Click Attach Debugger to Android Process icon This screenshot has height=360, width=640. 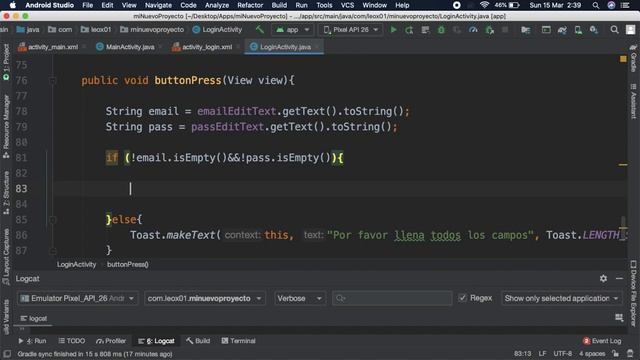(x=489, y=30)
